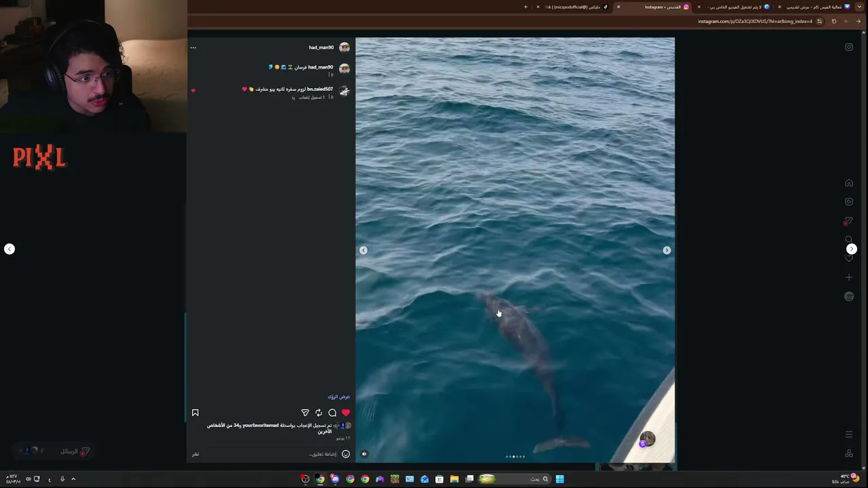Repost using the circular arrows icon

pos(319,413)
